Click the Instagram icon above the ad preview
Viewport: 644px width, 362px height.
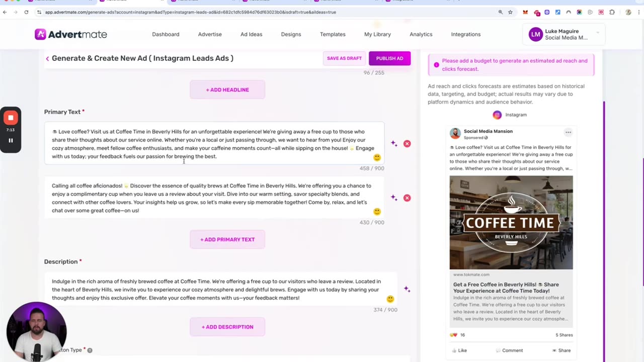(x=497, y=115)
